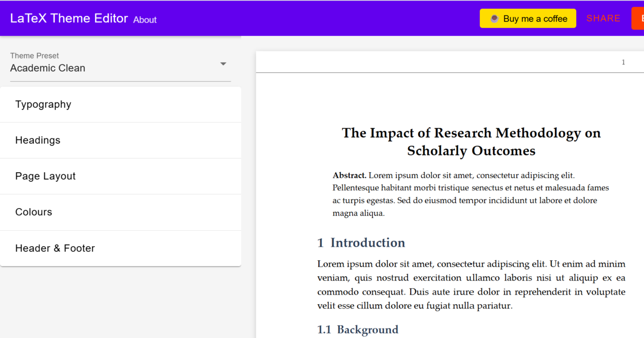Image resolution: width=644 pixels, height=338 pixels.
Task: Click the orange button cut off at top right
Action: pyautogui.click(x=638, y=18)
